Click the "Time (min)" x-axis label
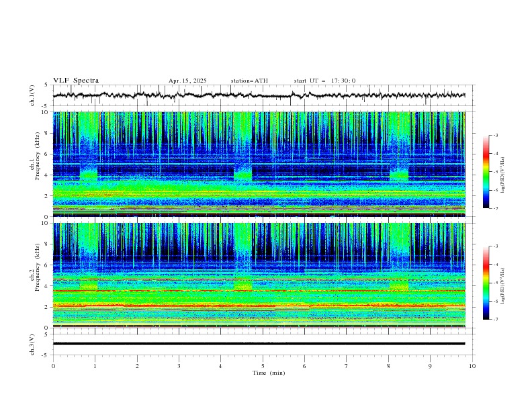Viewport: 532px width, 411px height. coord(269,373)
